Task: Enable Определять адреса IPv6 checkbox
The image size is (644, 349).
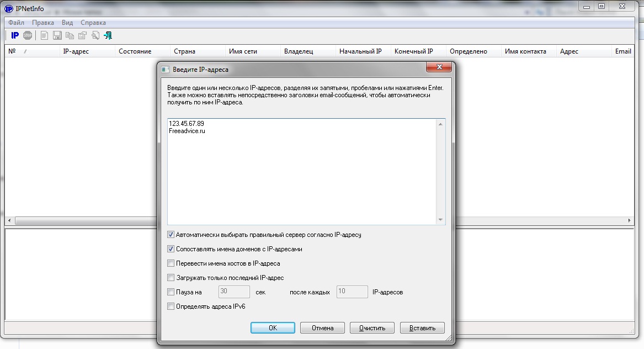Action: click(x=171, y=306)
